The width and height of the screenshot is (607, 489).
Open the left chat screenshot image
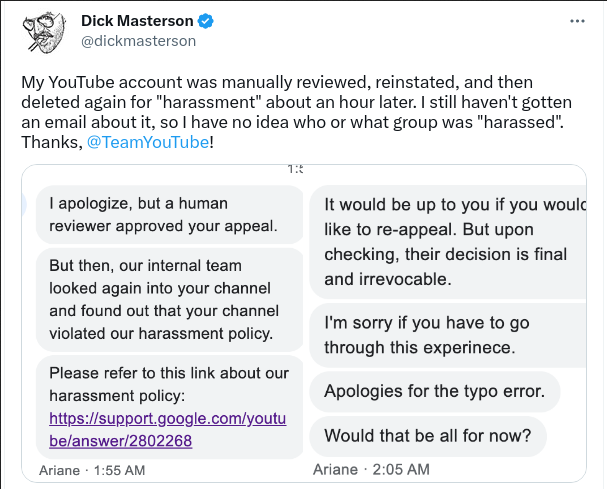pos(163,324)
